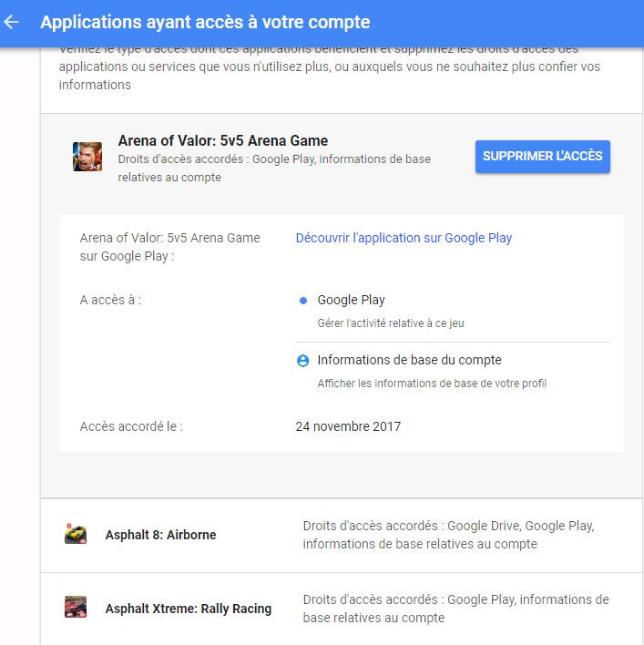Click the Asphalt Xtreme access rights description
Viewport: 644px width, 645px height.
455,609
